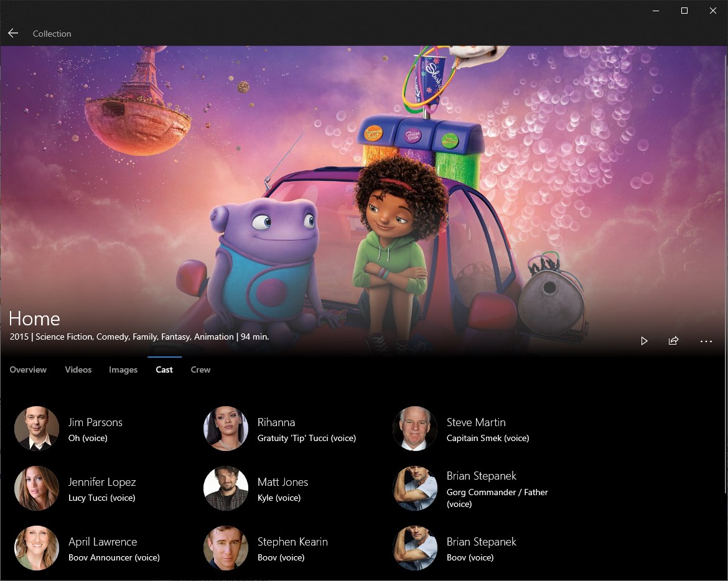Image resolution: width=728 pixels, height=581 pixels.
Task: Select Matt Jones cast photo
Action: [226, 489]
